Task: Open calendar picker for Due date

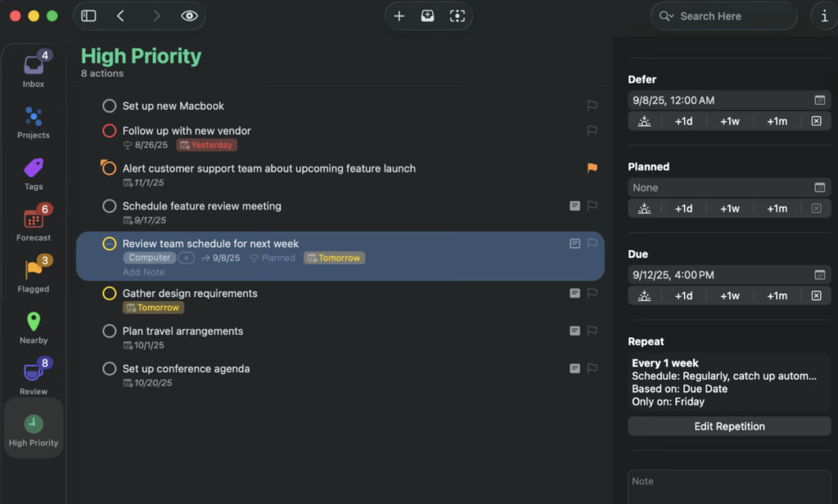Action: click(x=819, y=275)
